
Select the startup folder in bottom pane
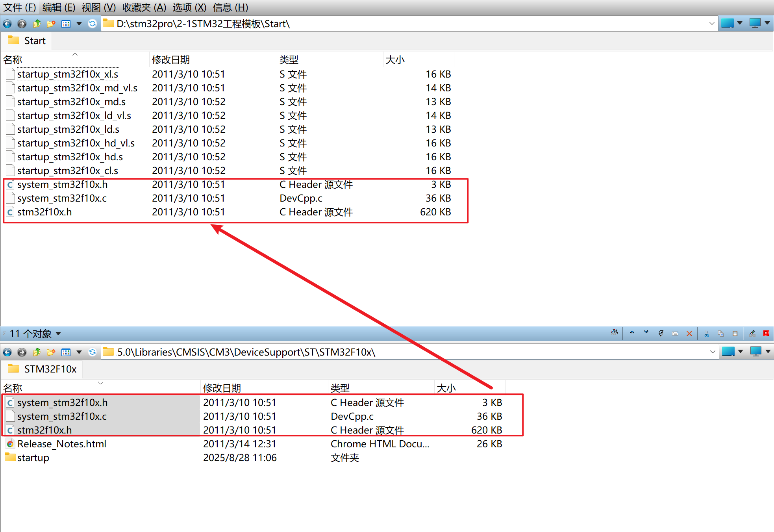tap(33, 458)
